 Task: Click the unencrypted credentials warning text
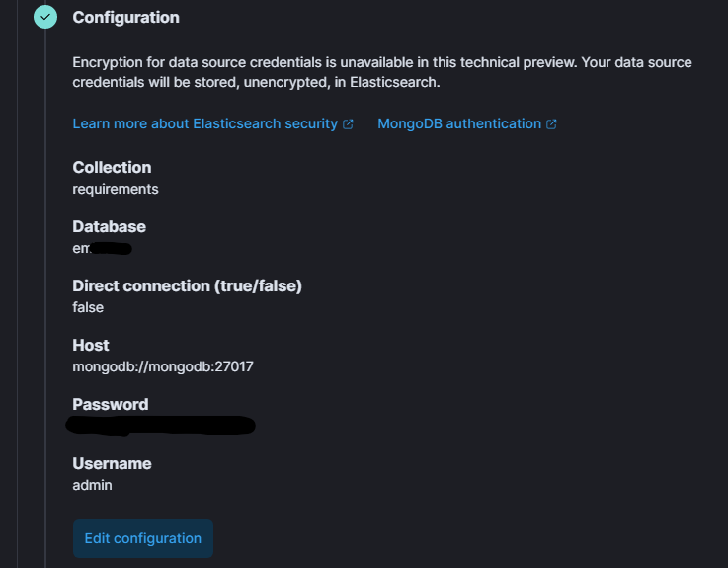click(x=382, y=72)
